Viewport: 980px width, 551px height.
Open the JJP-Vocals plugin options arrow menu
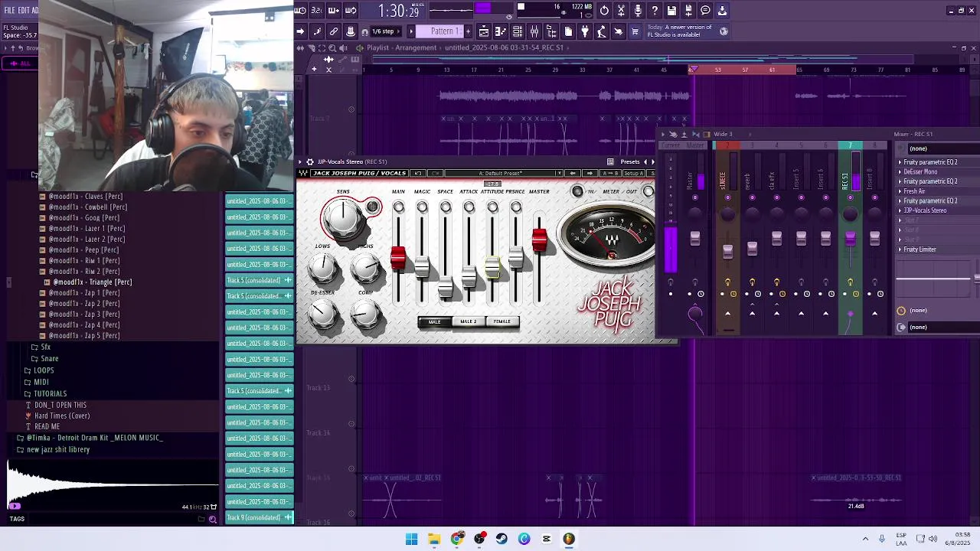tap(301, 161)
